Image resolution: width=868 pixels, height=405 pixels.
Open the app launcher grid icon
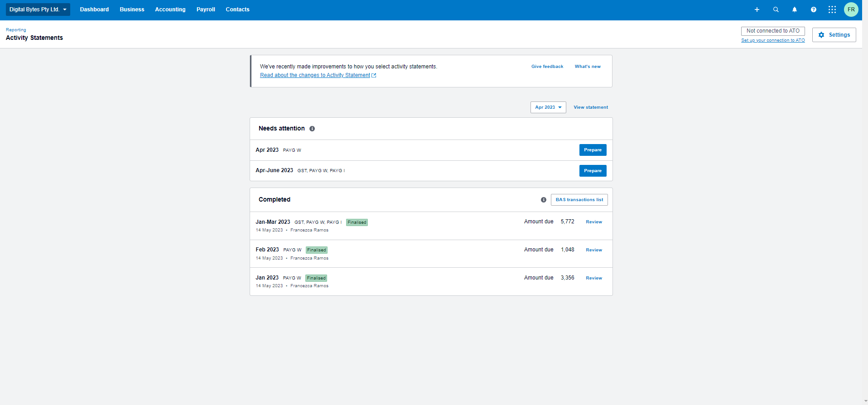832,10
